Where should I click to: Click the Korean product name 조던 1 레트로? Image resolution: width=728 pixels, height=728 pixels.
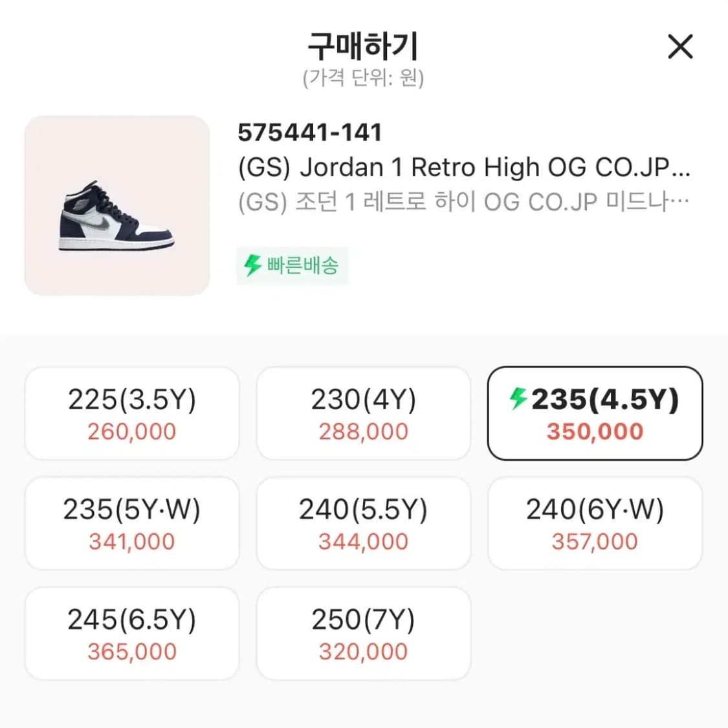(x=464, y=202)
